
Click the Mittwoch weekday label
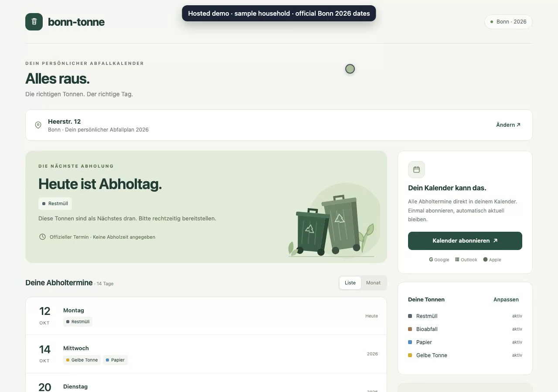[76, 348]
